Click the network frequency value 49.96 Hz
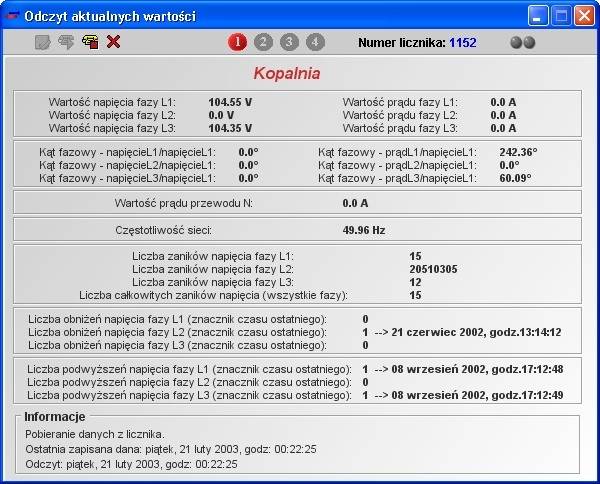The height and width of the screenshot is (484, 600). pyautogui.click(x=364, y=229)
